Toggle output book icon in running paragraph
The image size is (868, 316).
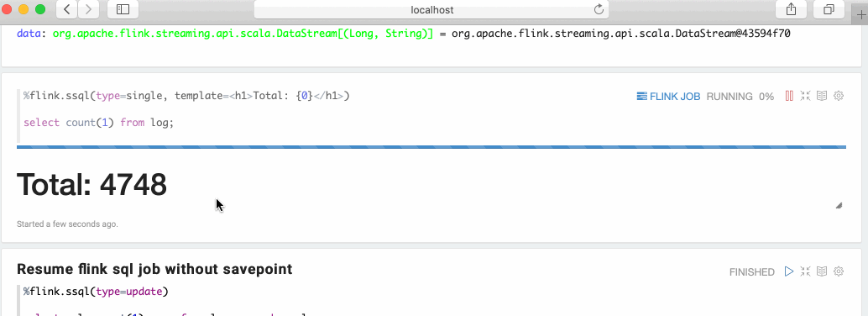(x=822, y=96)
